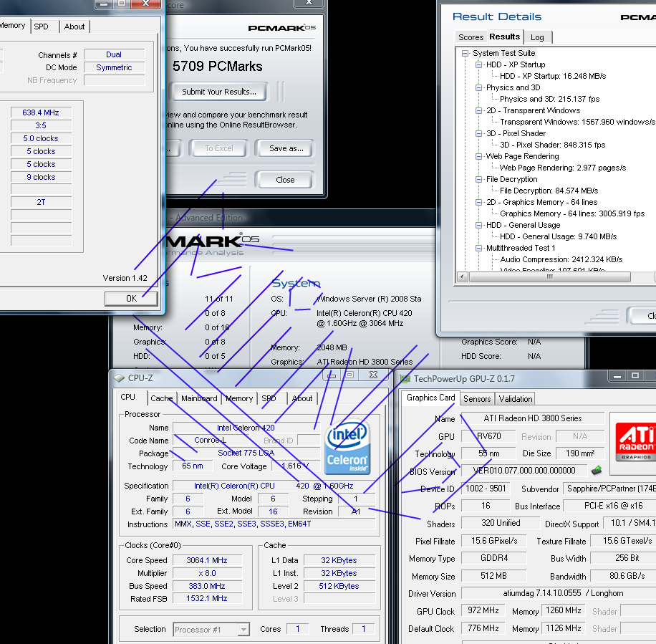The image size is (656, 644).
Task: Click the GPU-Z BIOS save chip icon
Action: [597, 471]
